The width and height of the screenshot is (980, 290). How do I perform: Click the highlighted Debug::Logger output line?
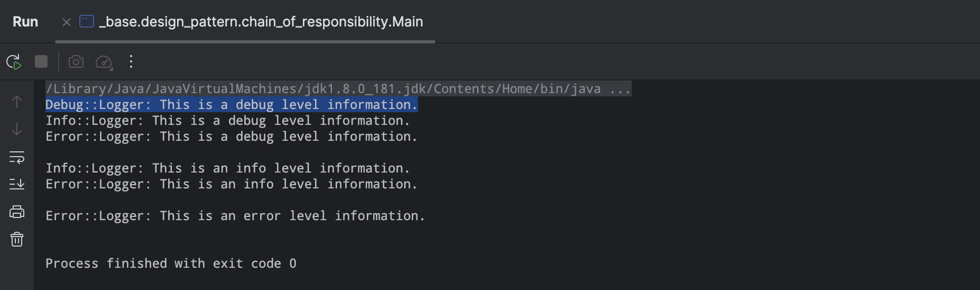[x=231, y=105]
